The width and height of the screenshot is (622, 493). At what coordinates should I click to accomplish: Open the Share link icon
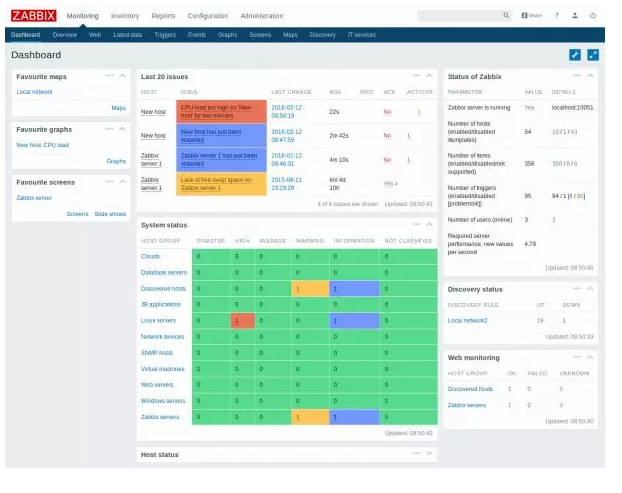(532, 15)
